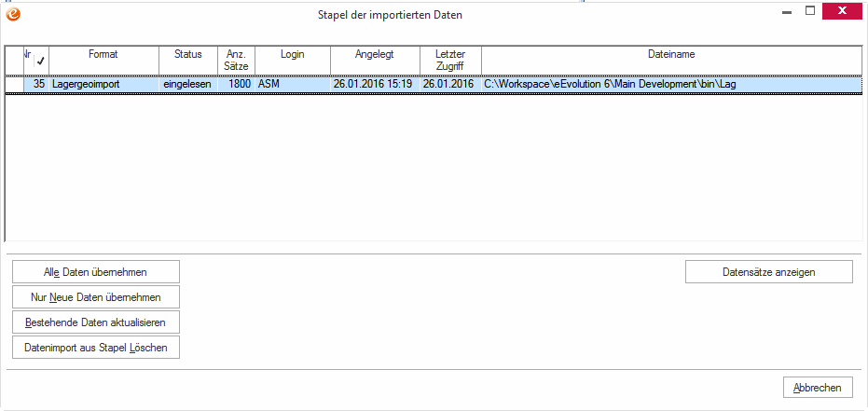
Task: Click the Login column header
Action: coord(293,61)
